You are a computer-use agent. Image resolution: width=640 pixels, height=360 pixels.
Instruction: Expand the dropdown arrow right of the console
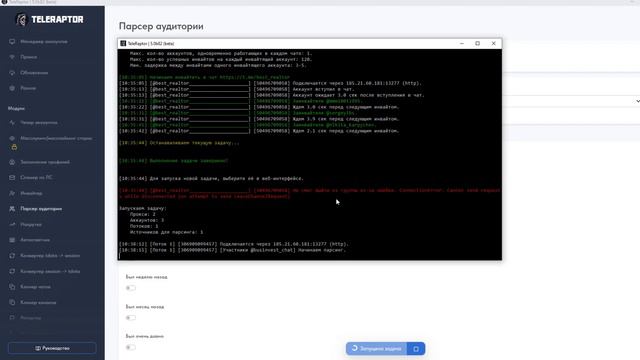point(637,101)
